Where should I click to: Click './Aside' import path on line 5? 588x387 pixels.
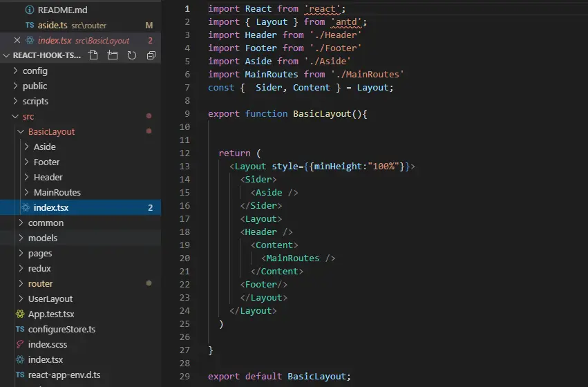pos(328,61)
